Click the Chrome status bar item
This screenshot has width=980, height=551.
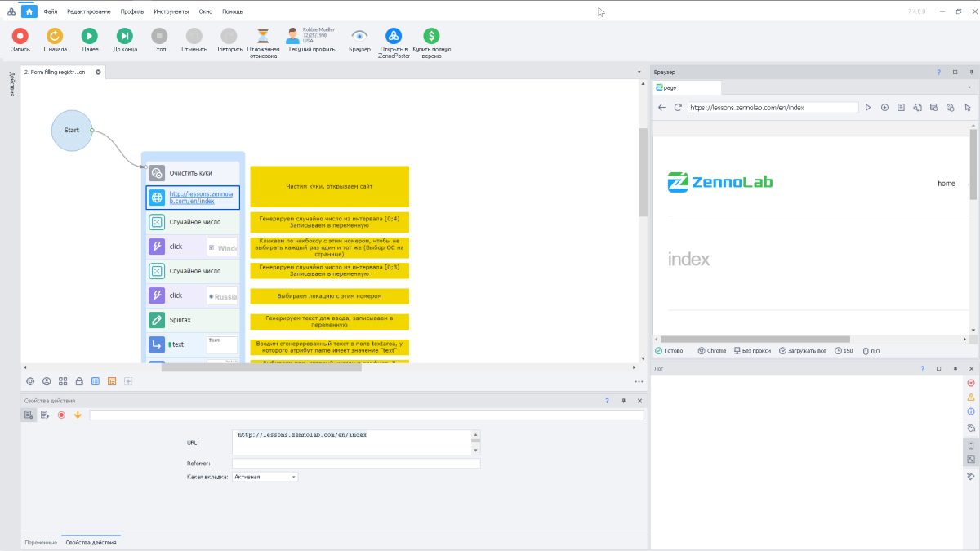pos(711,351)
